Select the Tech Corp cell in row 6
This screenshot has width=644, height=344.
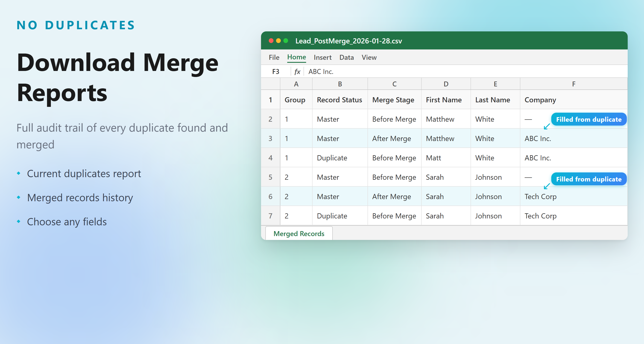tap(540, 197)
